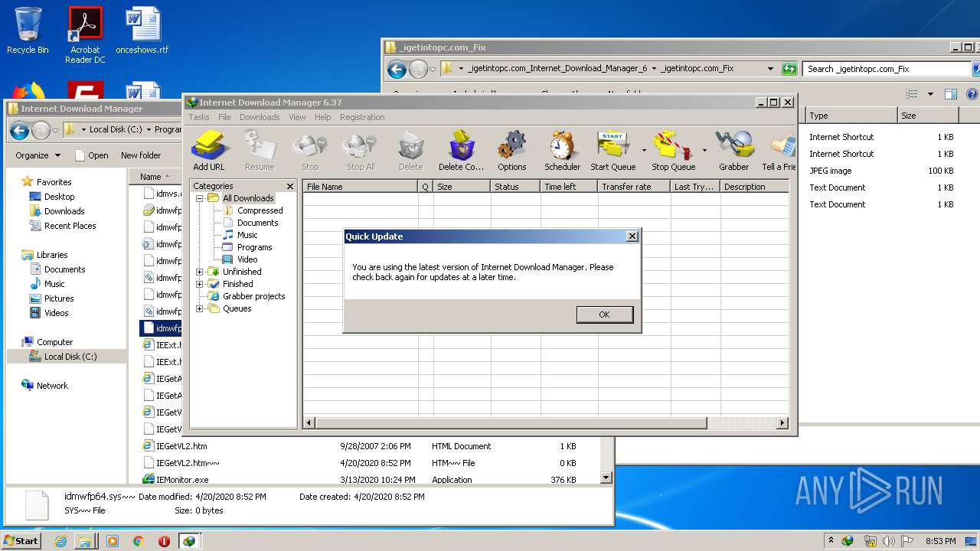Expand the Unfinished category node
The height and width of the screenshot is (551, 980).
[x=200, y=272]
